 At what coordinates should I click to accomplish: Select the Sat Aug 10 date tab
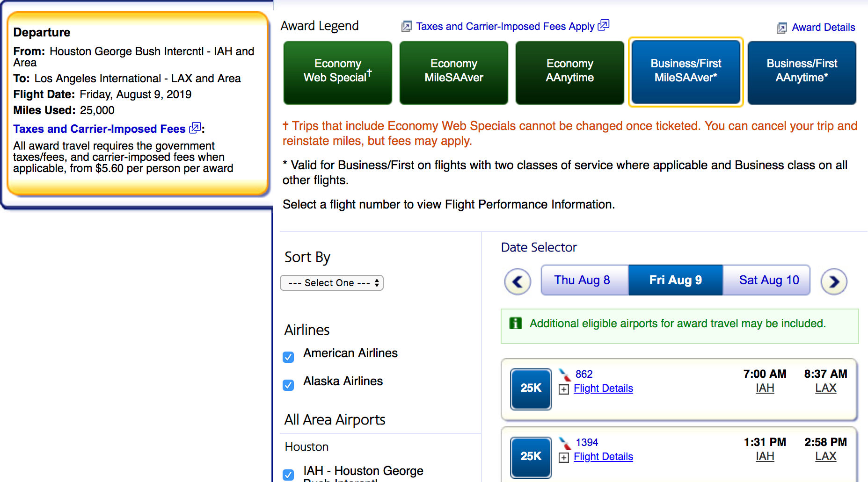769,280
